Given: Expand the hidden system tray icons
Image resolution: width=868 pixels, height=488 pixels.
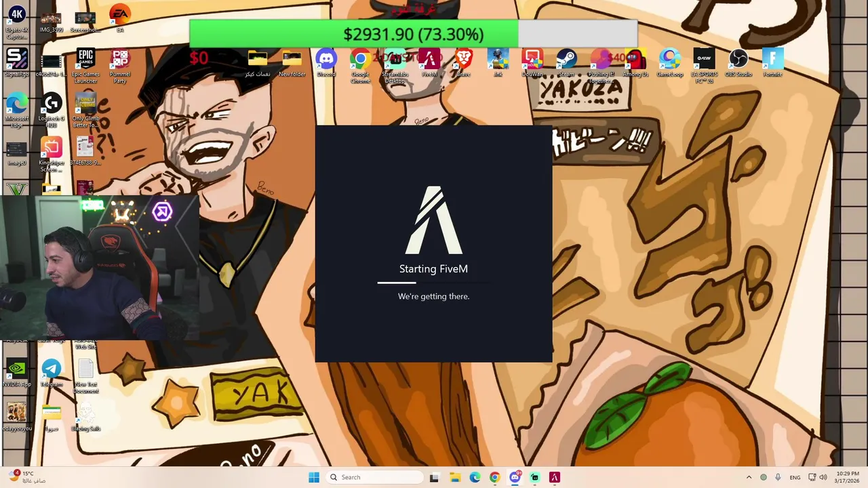Looking at the screenshot, I should [749, 477].
